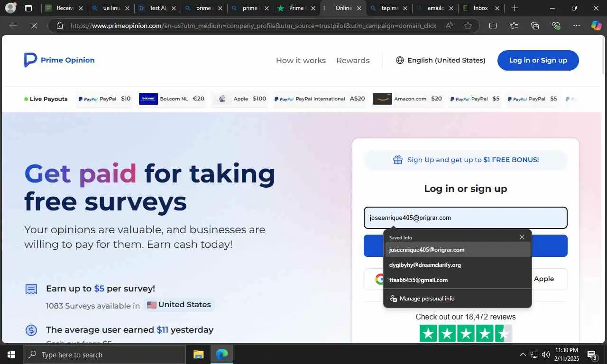Switch to the tep ma tab
The width and height of the screenshot is (607, 364).
pos(389,8)
